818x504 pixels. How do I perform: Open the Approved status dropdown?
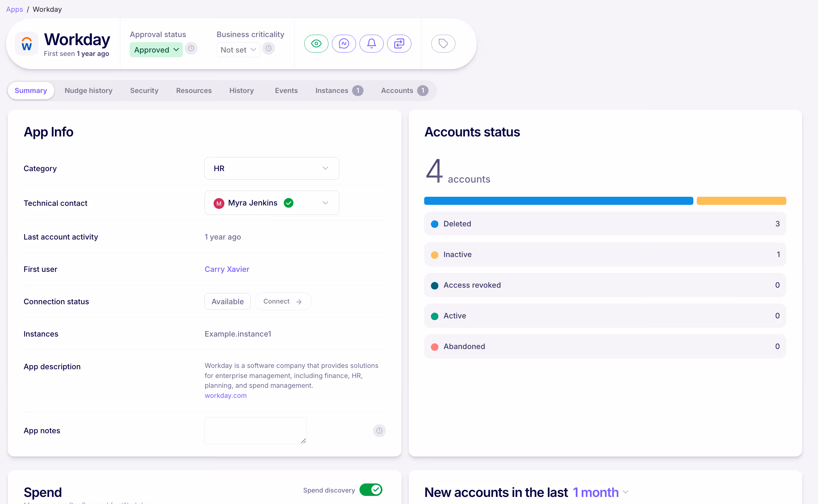coord(156,49)
